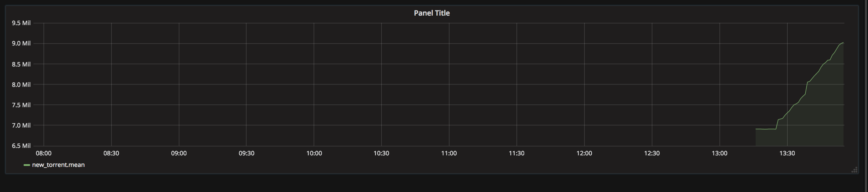Click the 10:30 time axis label
Image resolution: width=868 pixels, height=192 pixels.
[x=381, y=153]
